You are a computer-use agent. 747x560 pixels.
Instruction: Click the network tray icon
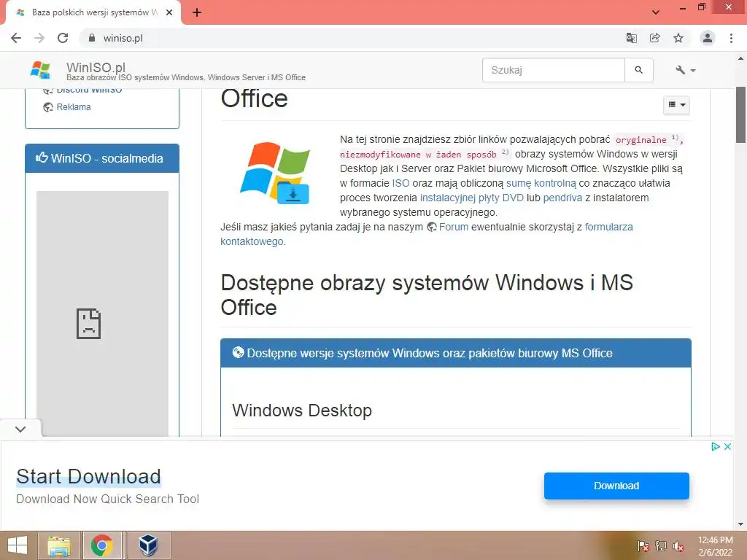pos(661,546)
